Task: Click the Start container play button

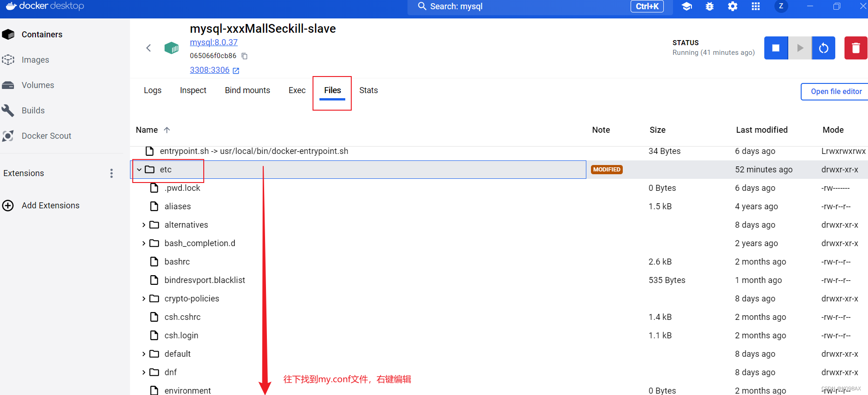Action: (x=800, y=48)
